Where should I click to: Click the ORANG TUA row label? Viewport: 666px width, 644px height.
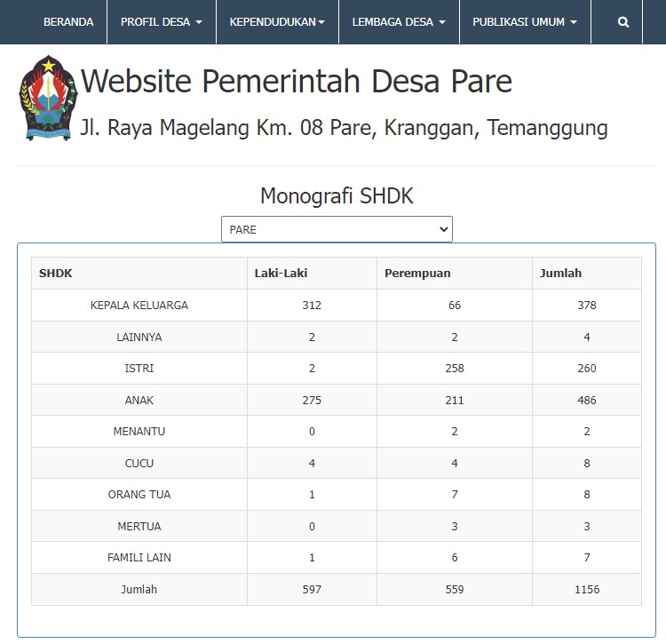tap(139, 495)
